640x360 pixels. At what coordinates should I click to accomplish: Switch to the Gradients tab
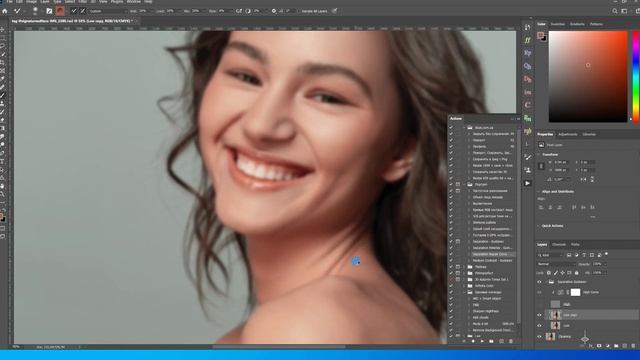(x=577, y=24)
